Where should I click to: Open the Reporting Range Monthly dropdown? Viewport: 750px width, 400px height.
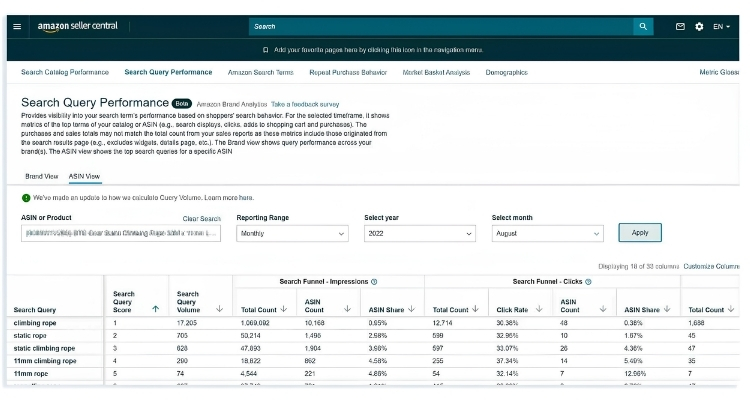pyautogui.click(x=292, y=233)
